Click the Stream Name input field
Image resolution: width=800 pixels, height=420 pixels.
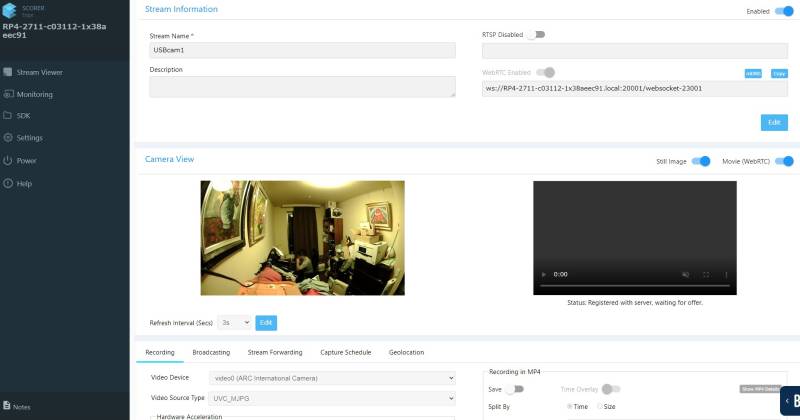click(x=302, y=50)
